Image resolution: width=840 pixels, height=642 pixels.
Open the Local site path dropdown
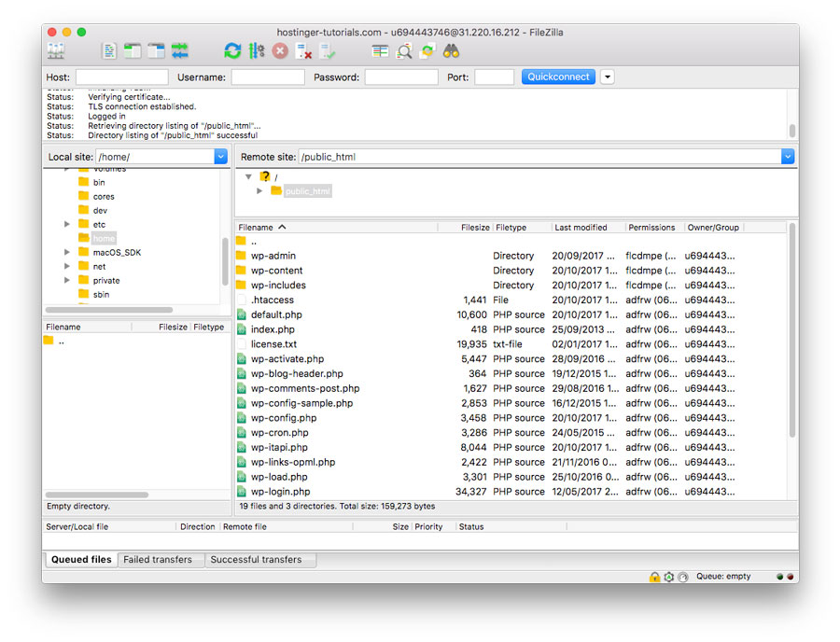click(220, 157)
